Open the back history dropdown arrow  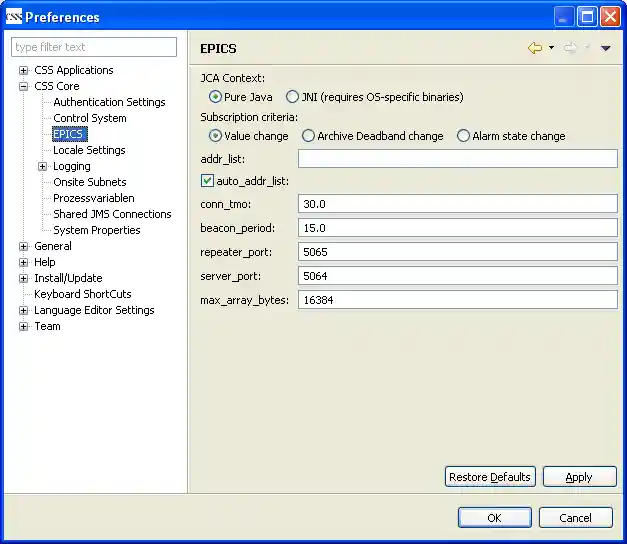pos(551,48)
